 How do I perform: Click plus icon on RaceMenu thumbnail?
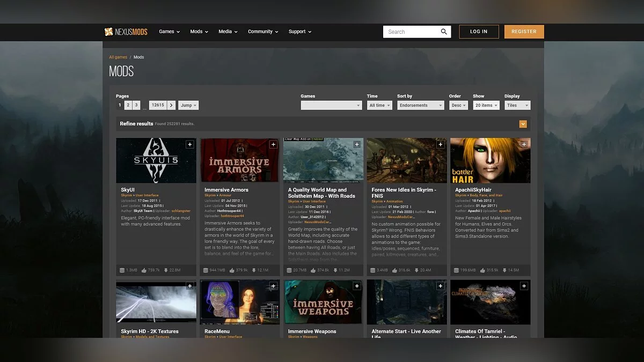[273, 286]
